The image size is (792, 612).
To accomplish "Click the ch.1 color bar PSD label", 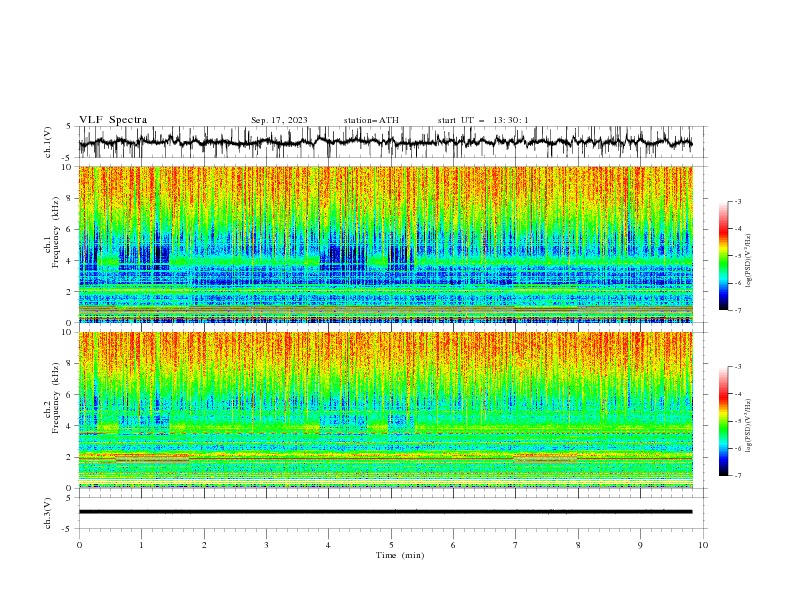I will pos(748,261).
